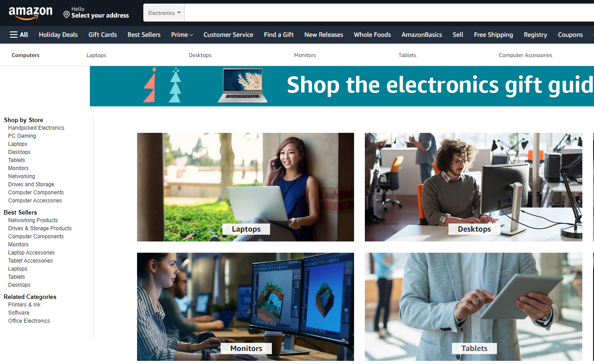The image size is (594, 364).
Task: Go to Best Sellers in navigation bar
Action: pos(144,35)
